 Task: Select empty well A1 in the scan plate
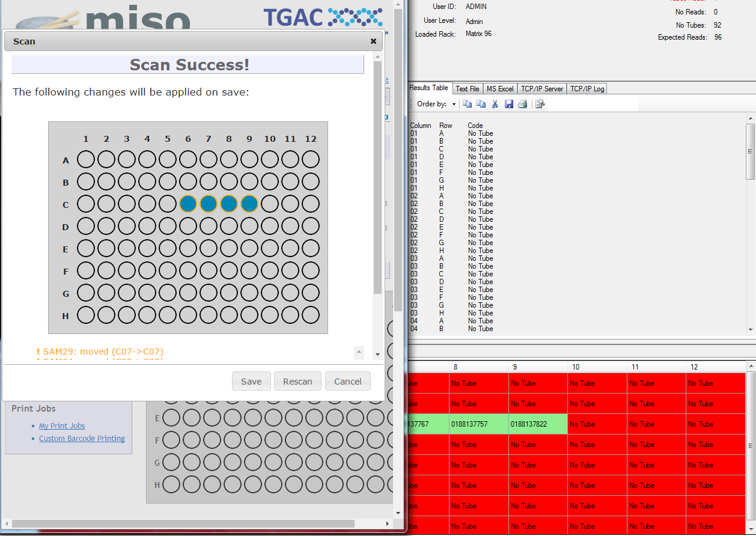click(x=86, y=159)
